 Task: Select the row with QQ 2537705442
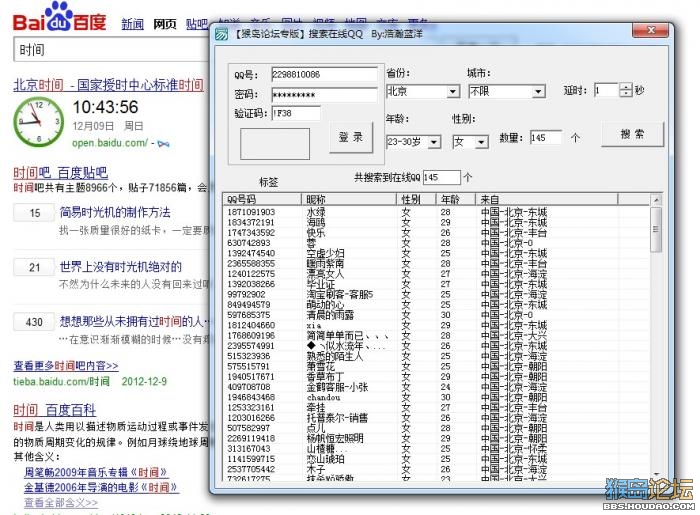pyautogui.click(x=435, y=469)
